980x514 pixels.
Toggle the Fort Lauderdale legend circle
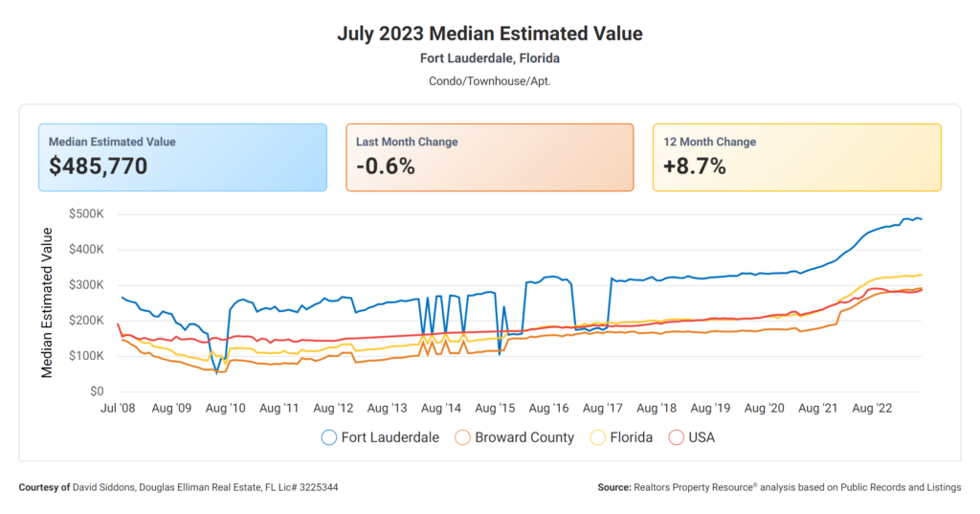tap(329, 437)
